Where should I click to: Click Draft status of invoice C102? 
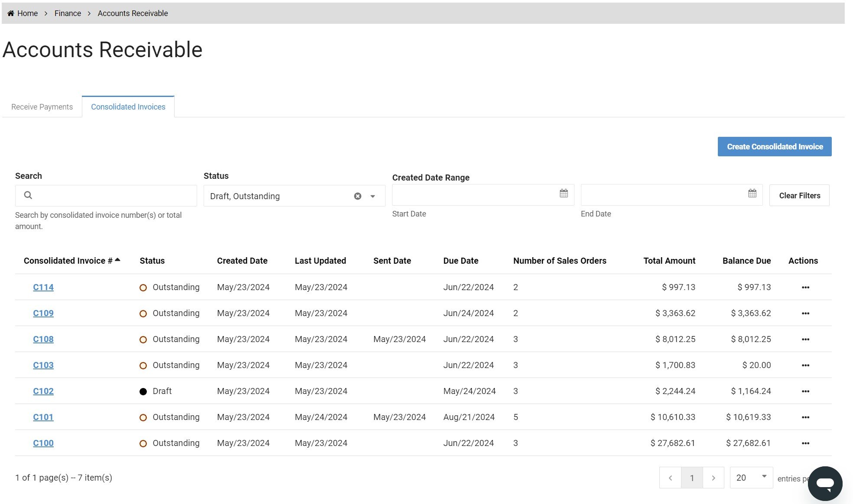[162, 391]
